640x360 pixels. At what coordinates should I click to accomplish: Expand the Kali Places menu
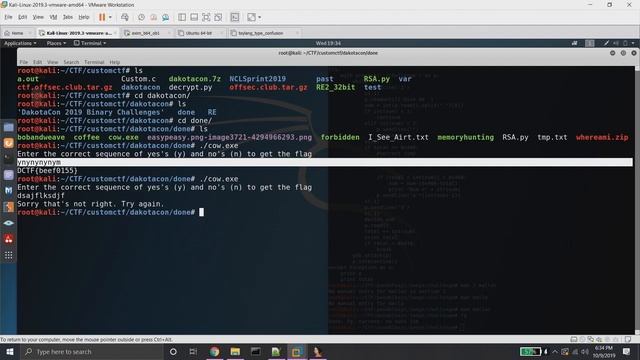point(56,43)
